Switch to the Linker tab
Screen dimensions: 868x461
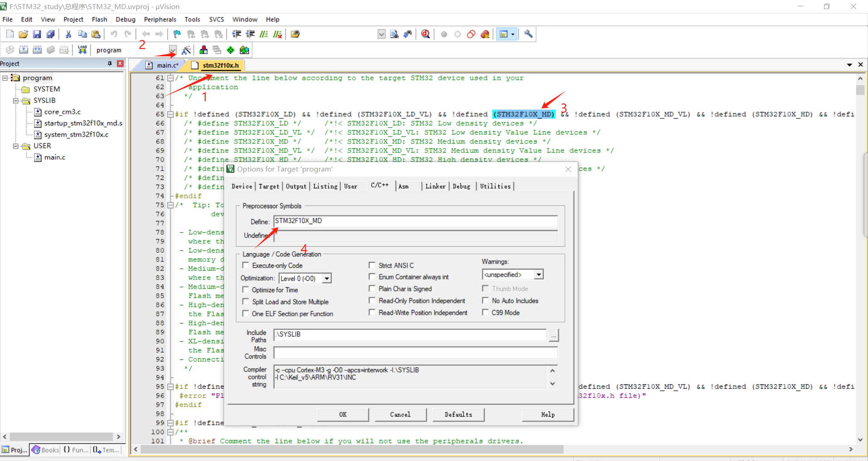click(x=435, y=186)
